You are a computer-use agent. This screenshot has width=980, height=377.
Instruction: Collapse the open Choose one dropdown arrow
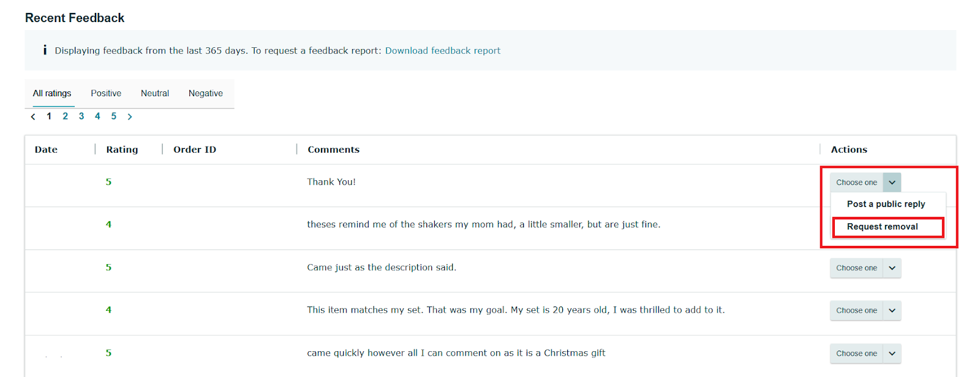(892, 183)
